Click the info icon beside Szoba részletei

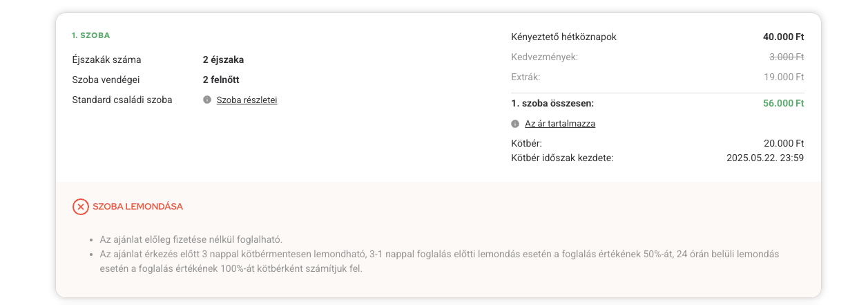207,100
